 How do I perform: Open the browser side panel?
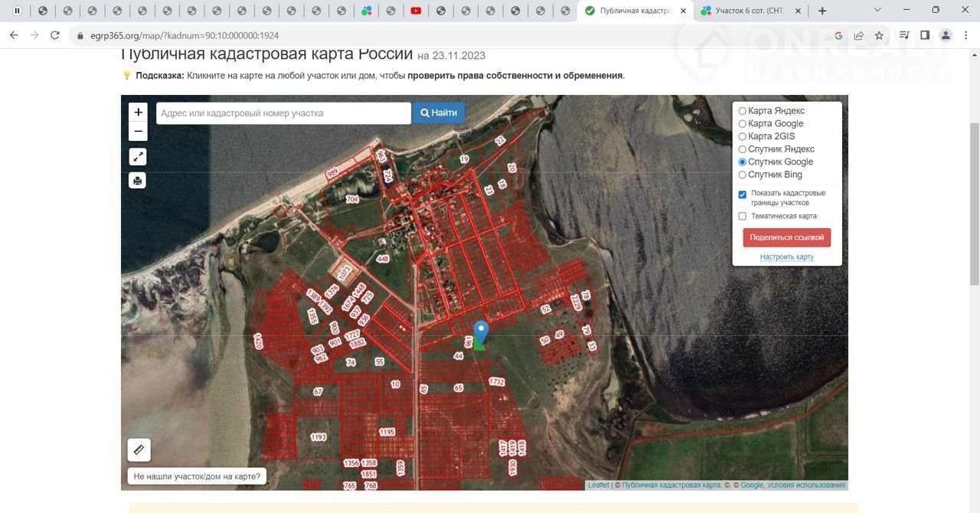click(x=925, y=35)
